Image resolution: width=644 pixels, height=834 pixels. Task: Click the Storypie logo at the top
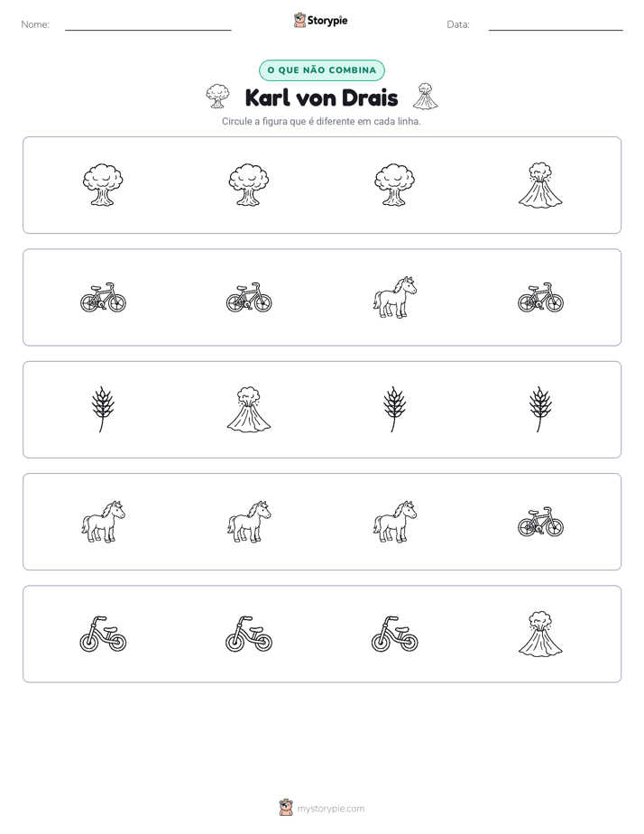point(320,20)
